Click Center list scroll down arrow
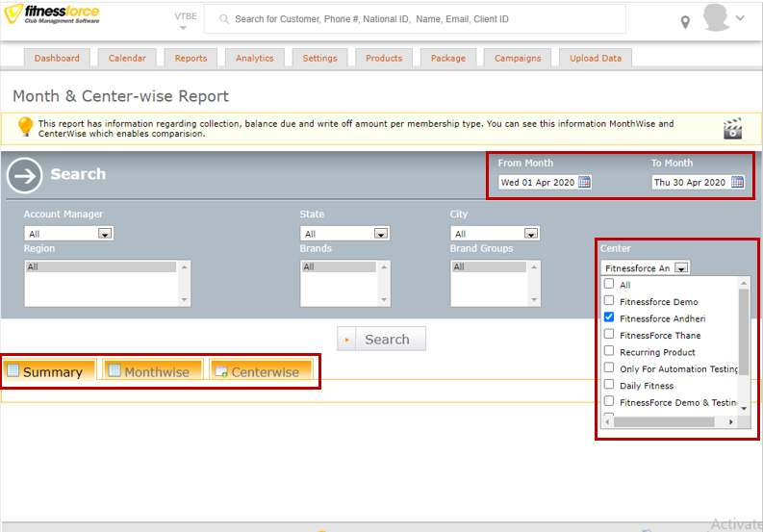The image size is (763, 532). 744,408
